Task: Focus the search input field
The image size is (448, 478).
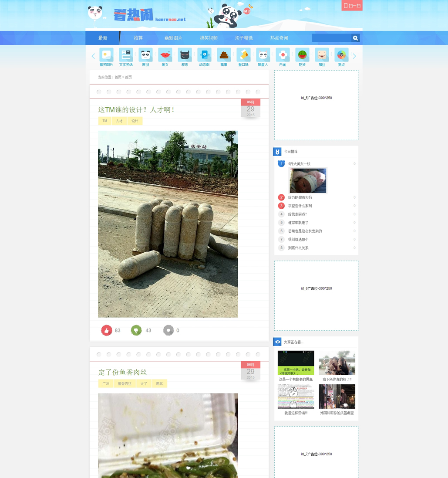Action: (x=332, y=38)
